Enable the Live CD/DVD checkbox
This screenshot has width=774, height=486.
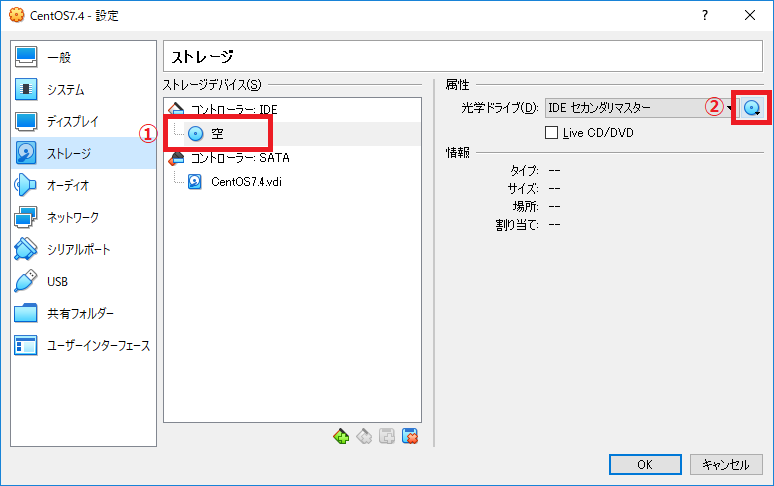(x=551, y=132)
